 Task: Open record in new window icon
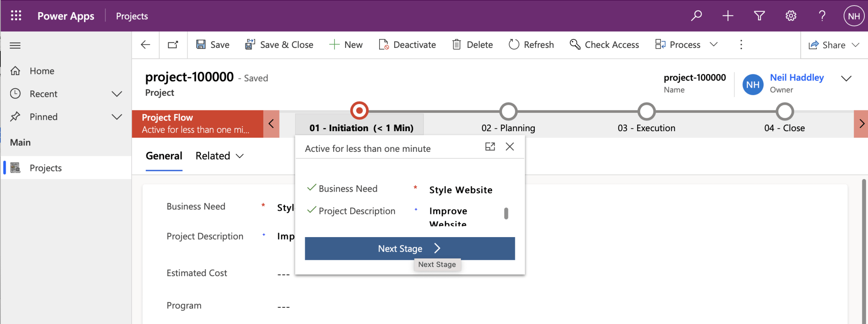(173, 45)
